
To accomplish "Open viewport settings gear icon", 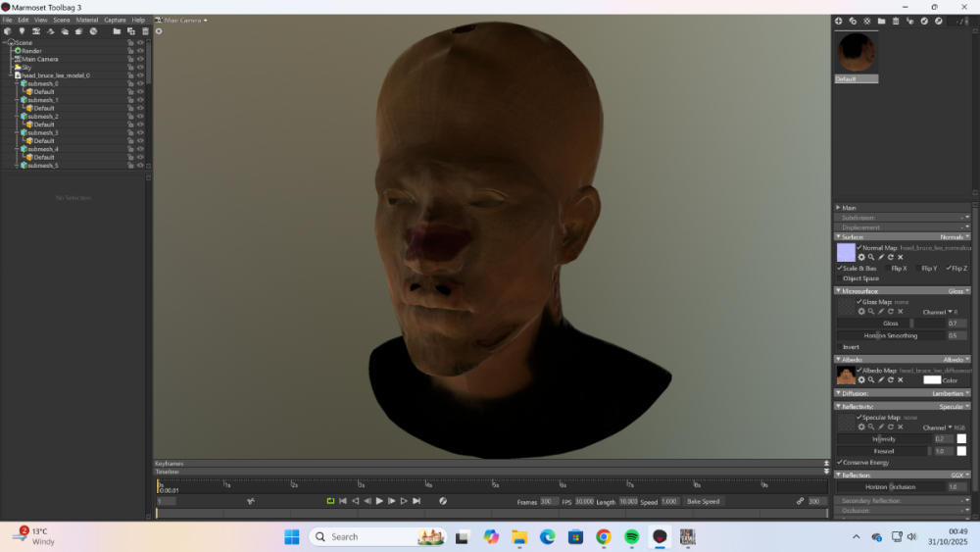I will (159, 31).
